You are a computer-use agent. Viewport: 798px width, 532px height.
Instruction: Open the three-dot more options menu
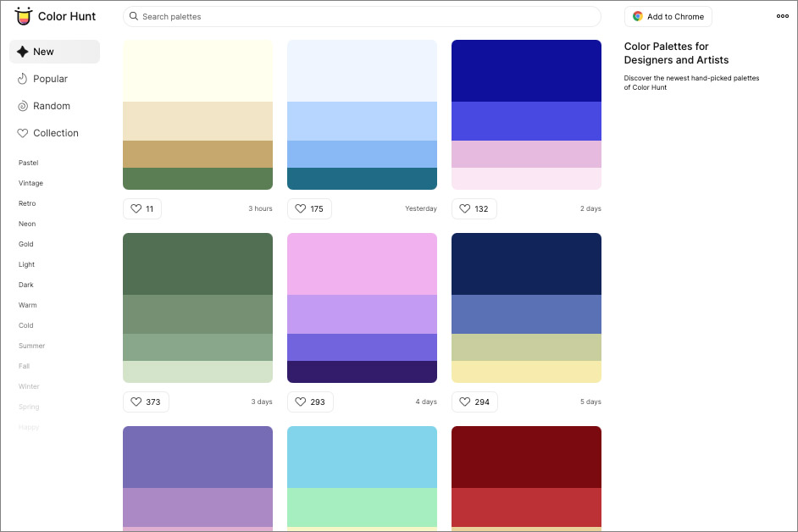click(x=782, y=16)
